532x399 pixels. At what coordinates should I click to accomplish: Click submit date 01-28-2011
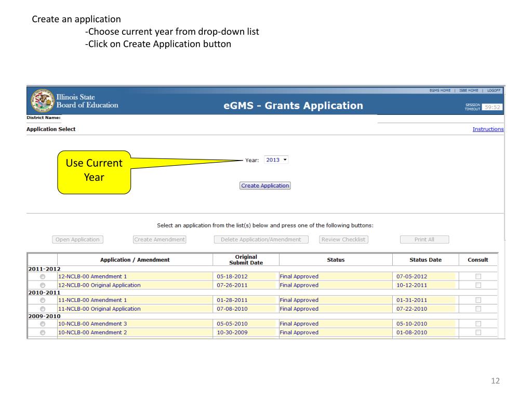[x=232, y=300]
